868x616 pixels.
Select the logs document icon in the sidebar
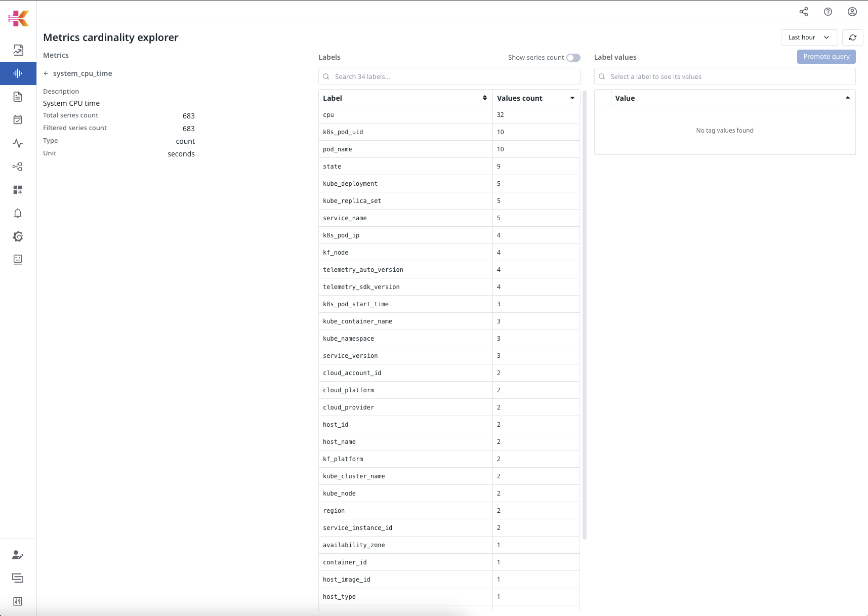tap(18, 97)
